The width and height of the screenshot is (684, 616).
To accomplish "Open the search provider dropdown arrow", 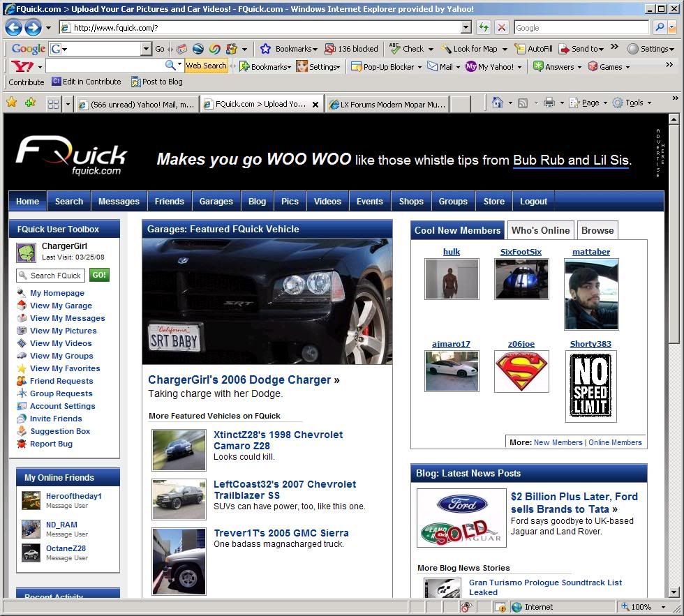I will tap(672, 27).
